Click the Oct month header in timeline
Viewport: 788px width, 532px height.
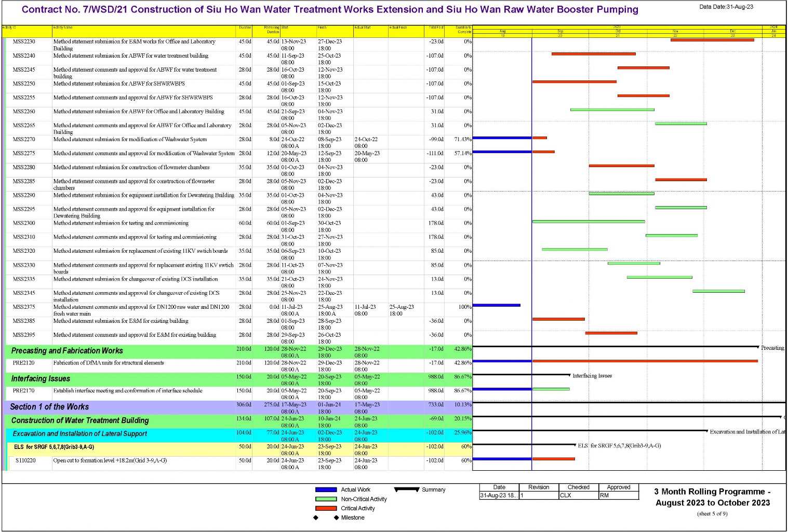(618, 31)
